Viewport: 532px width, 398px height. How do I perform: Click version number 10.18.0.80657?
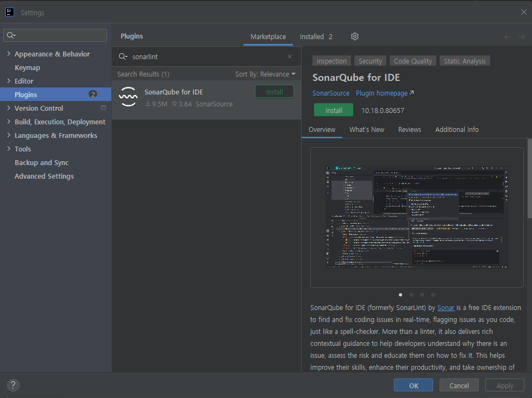click(383, 111)
